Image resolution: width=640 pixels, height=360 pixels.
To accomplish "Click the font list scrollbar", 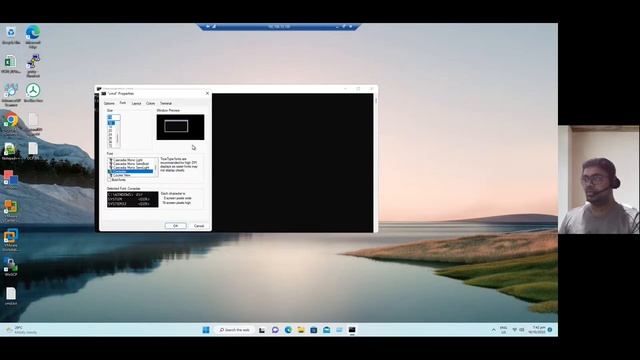I will pyautogui.click(x=156, y=168).
